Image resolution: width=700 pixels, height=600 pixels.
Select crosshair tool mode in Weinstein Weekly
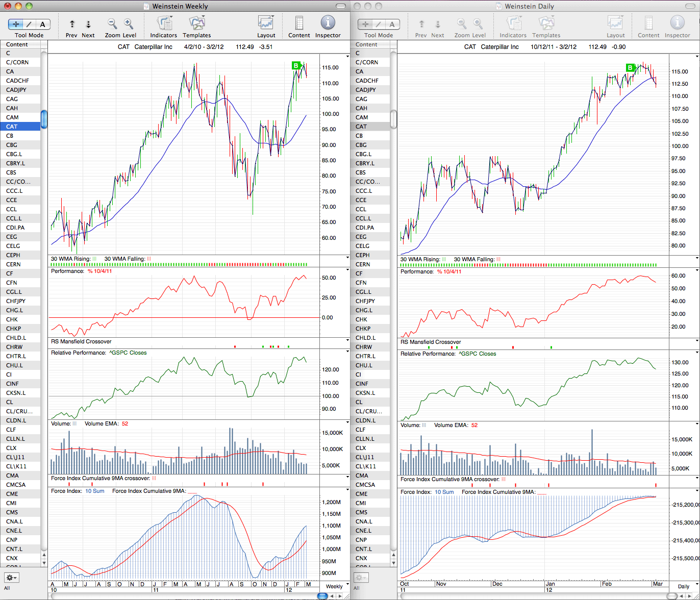16,24
